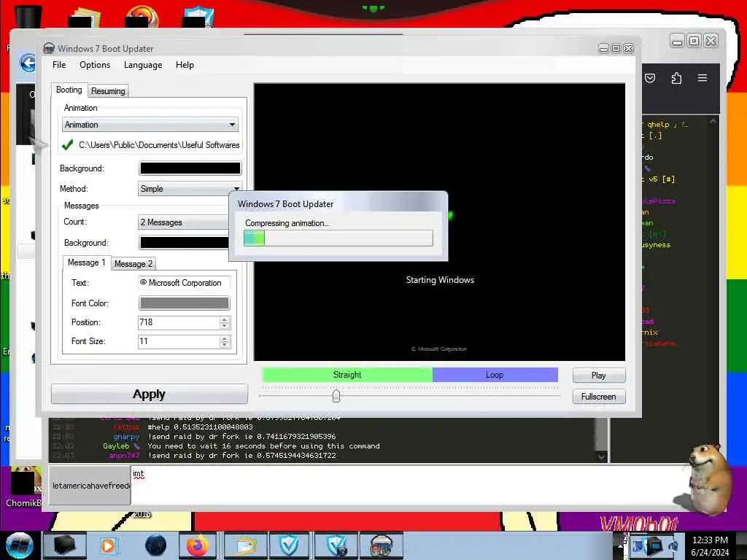Open Windows Media Player from taskbar
The width and height of the screenshot is (747, 560).
pyautogui.click(x=109, y=545)
